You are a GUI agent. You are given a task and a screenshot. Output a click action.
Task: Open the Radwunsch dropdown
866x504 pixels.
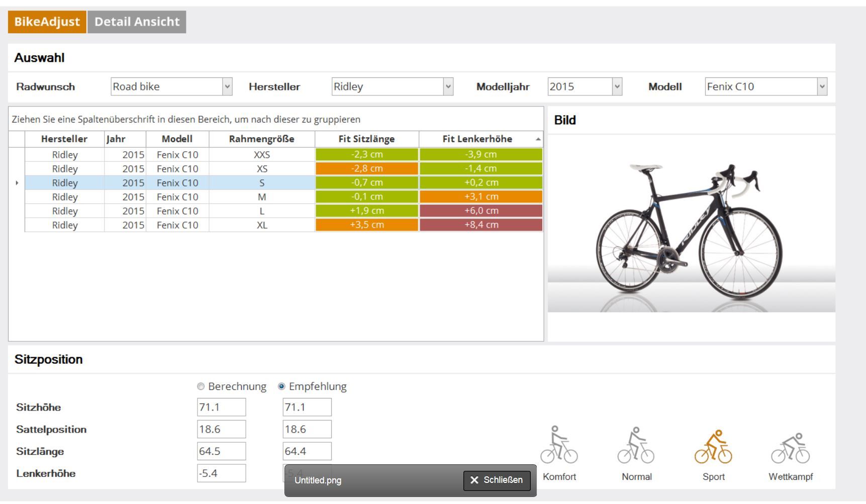[x=227, y=87]
